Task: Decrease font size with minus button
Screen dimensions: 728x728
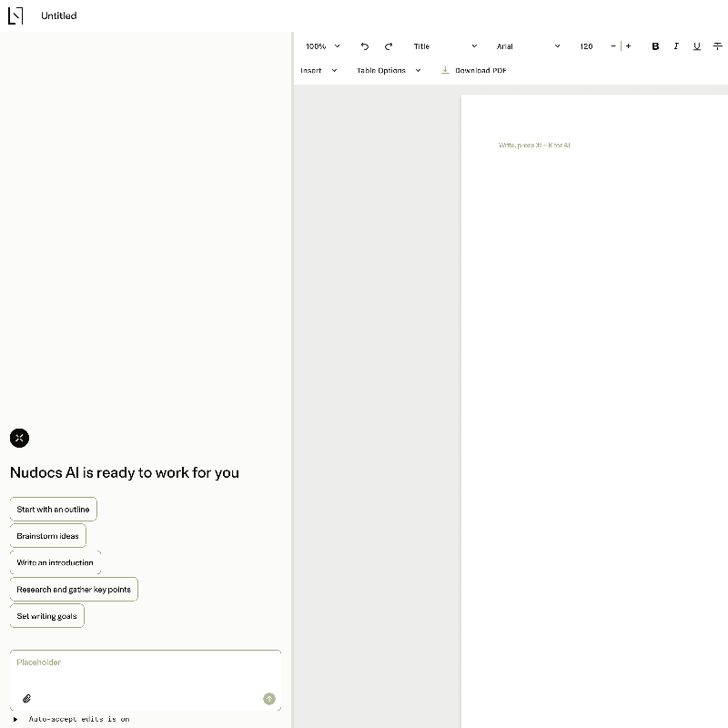Action: coord(612,46)
